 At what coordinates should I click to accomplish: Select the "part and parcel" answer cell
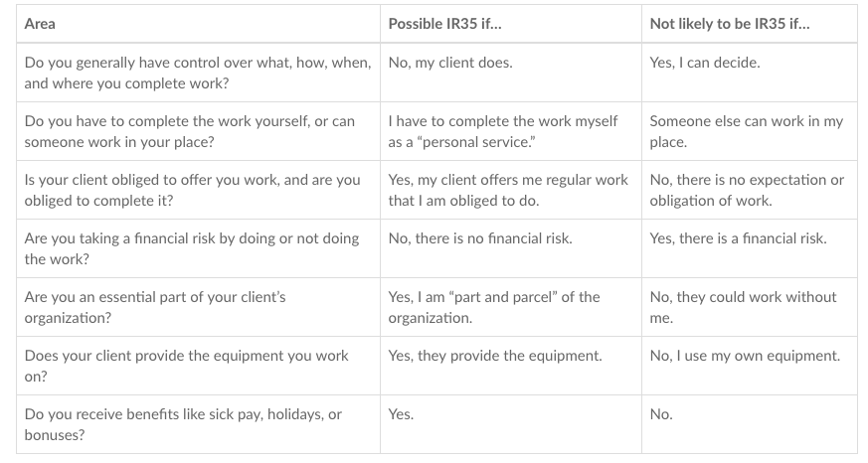coord(511,307)
